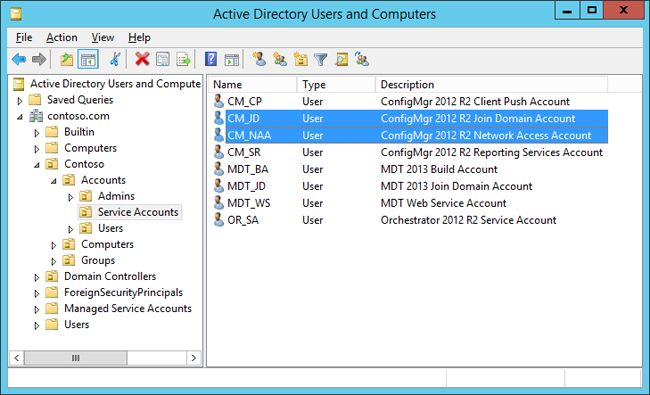
Task: Click the tree pane horizontal scrollbar thumb
Action: 75,358
